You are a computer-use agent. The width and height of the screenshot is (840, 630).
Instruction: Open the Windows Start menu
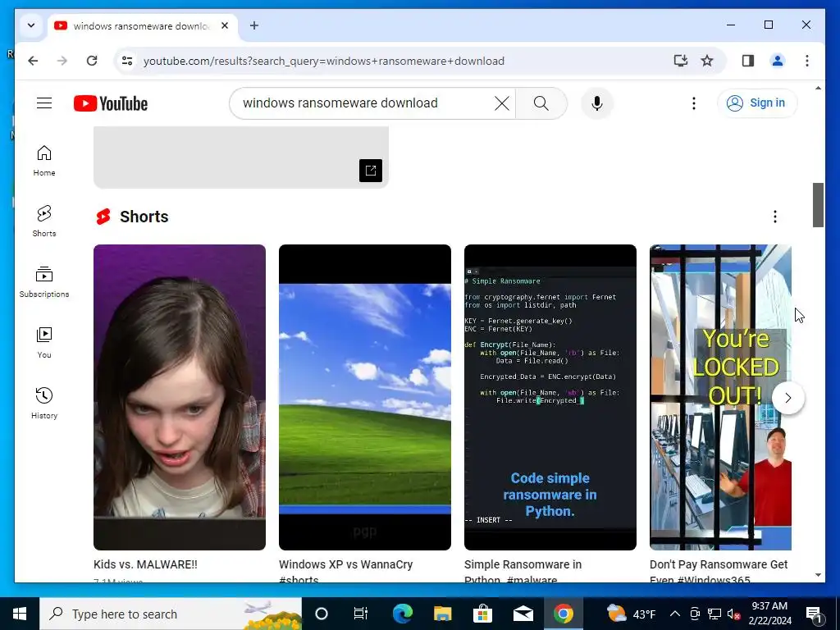pos(20,614)
